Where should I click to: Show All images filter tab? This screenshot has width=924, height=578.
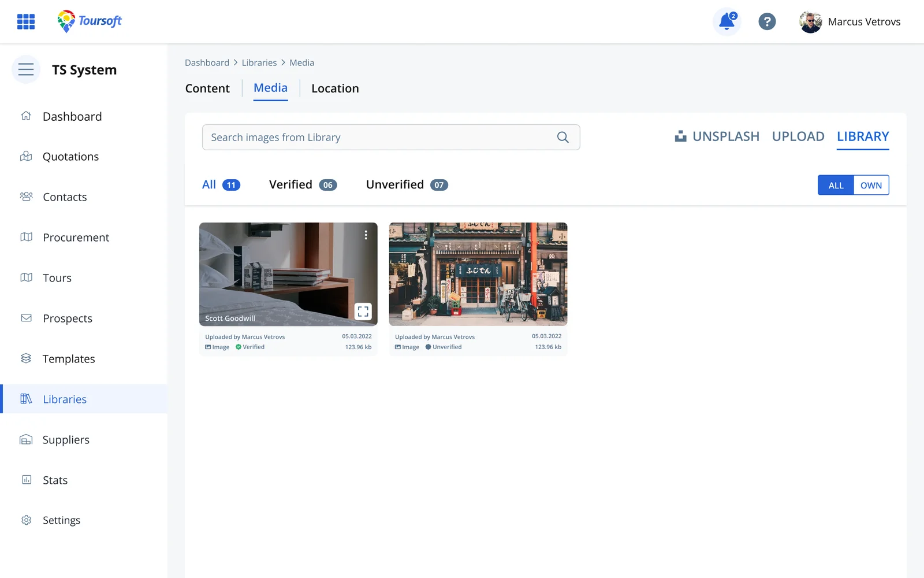point(221,185)
